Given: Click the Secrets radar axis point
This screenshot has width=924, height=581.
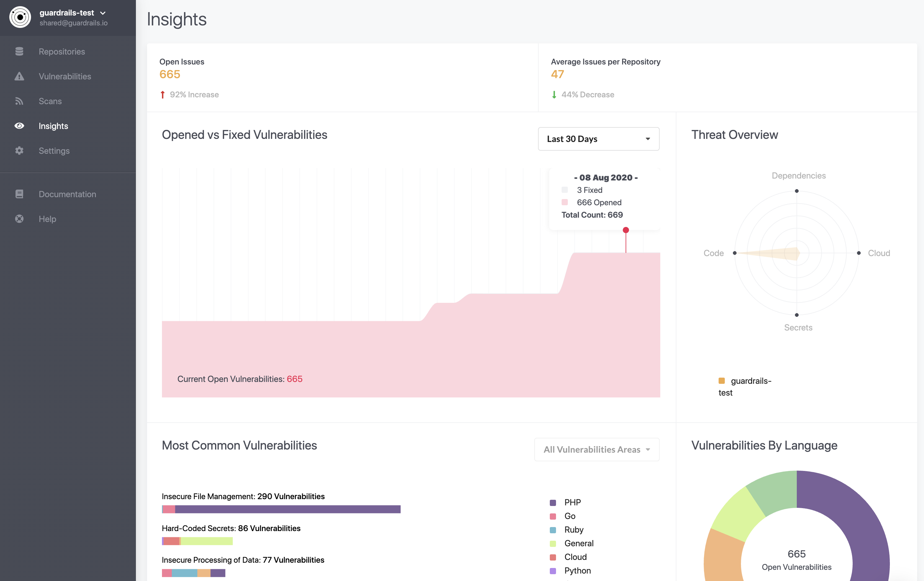Looking at the screenshot, I should (796, 315).
